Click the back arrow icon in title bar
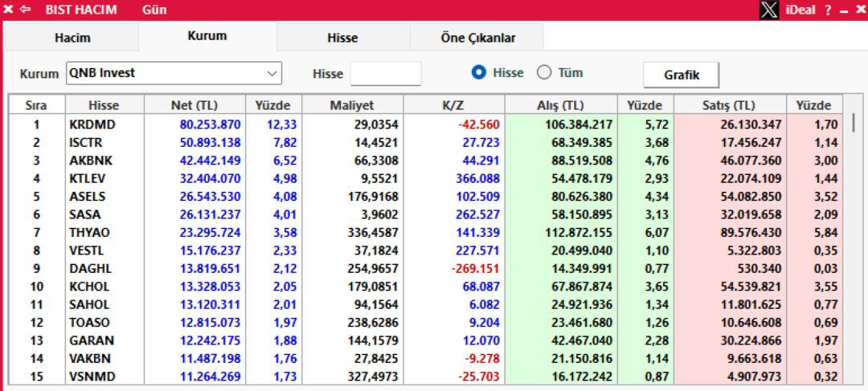The height and width of the screenshot is (391, 868). coord(25,10)
